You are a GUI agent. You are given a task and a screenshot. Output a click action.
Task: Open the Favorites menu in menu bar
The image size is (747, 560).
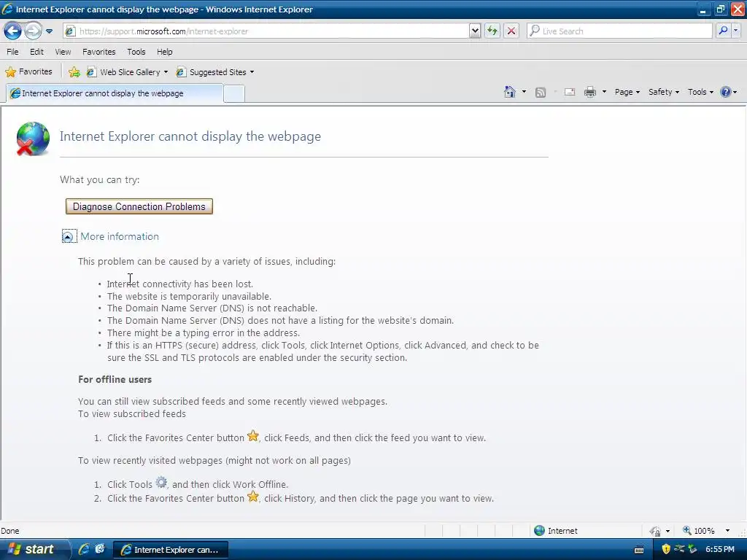click(98, 52)
